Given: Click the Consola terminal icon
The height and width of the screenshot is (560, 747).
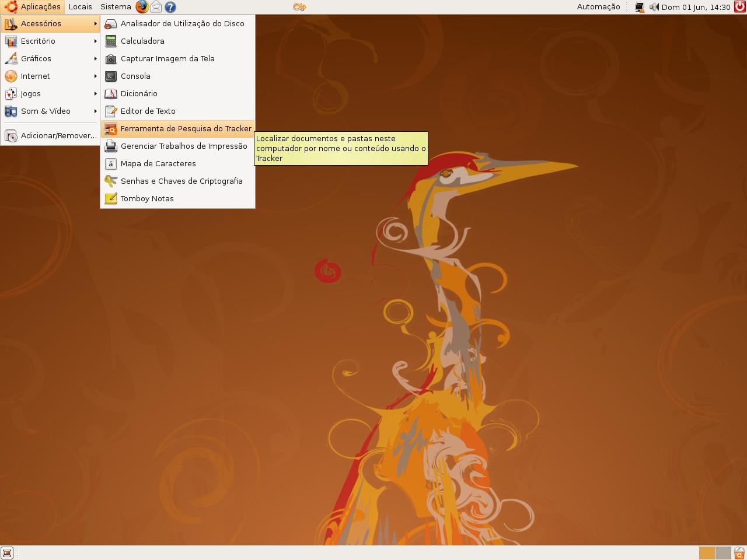Looking at the screenshot, I should click(x=111, y=76).
